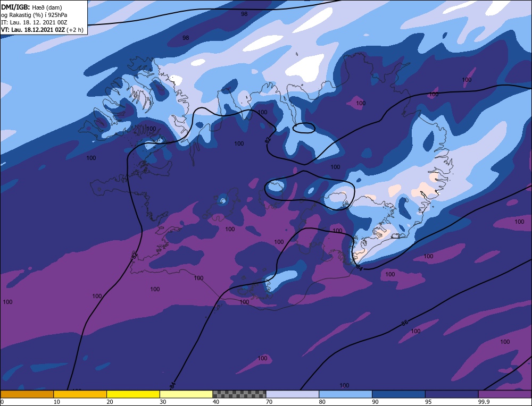Click the pale yellow 30–40 legend swatch
Image resolution: width=532 pixels, height=406 pixels.
[186, 394]
